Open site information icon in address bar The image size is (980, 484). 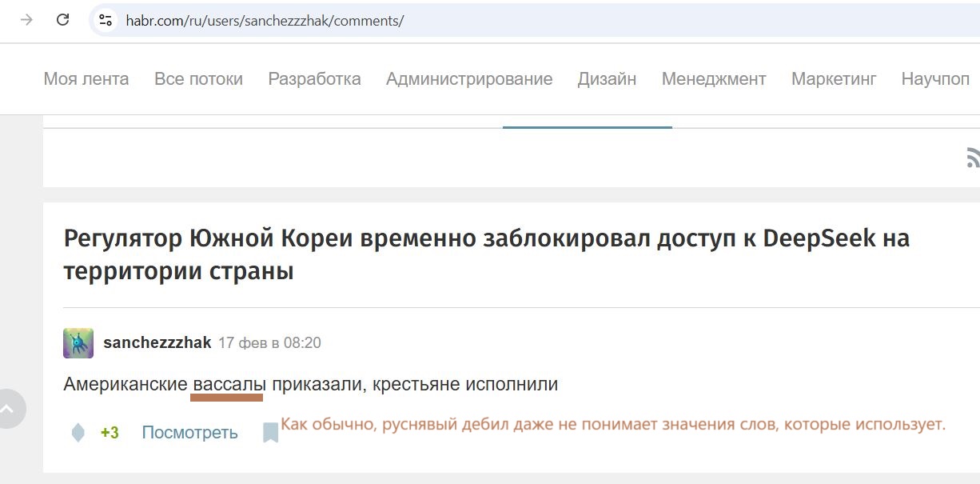click(106, 20)
